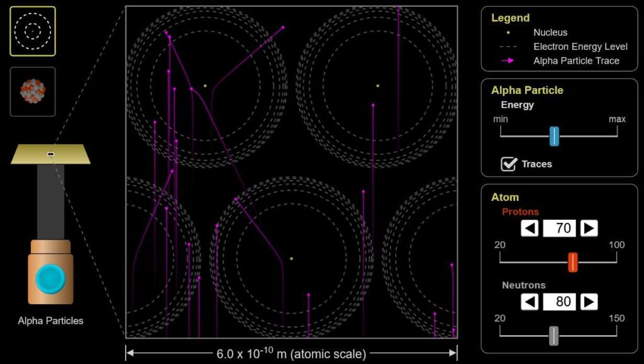Click the Legend heading
The height and width of the screenshot is (364, 644).
510,18
